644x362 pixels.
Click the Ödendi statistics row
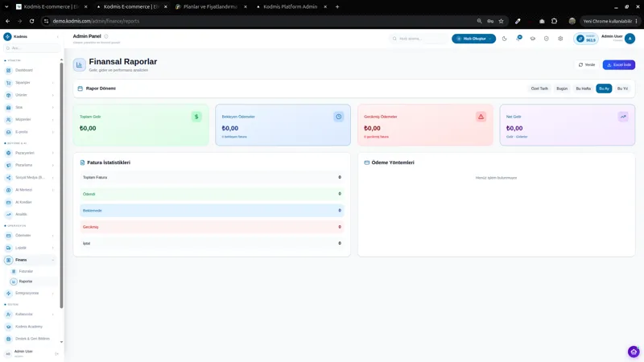tap(212, 194)
